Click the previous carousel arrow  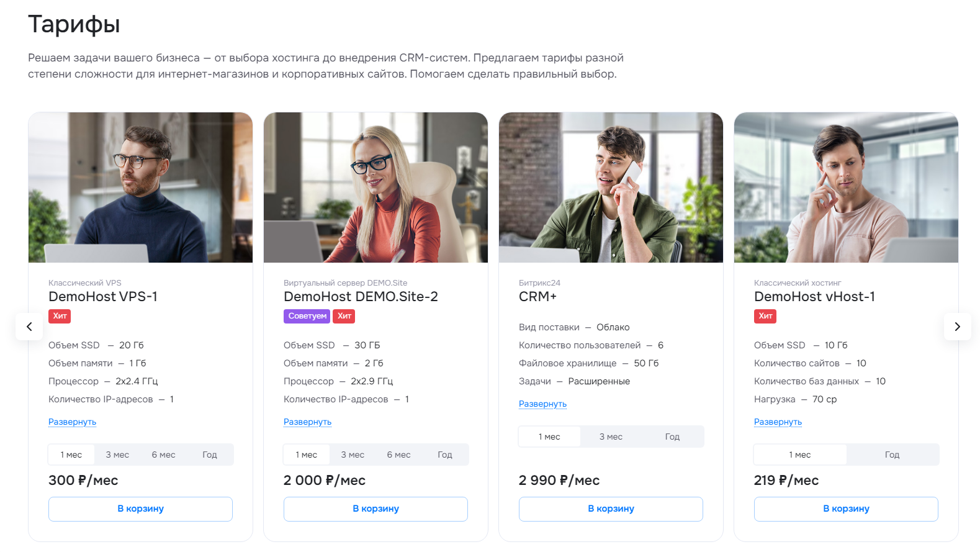tap(29, 327)
